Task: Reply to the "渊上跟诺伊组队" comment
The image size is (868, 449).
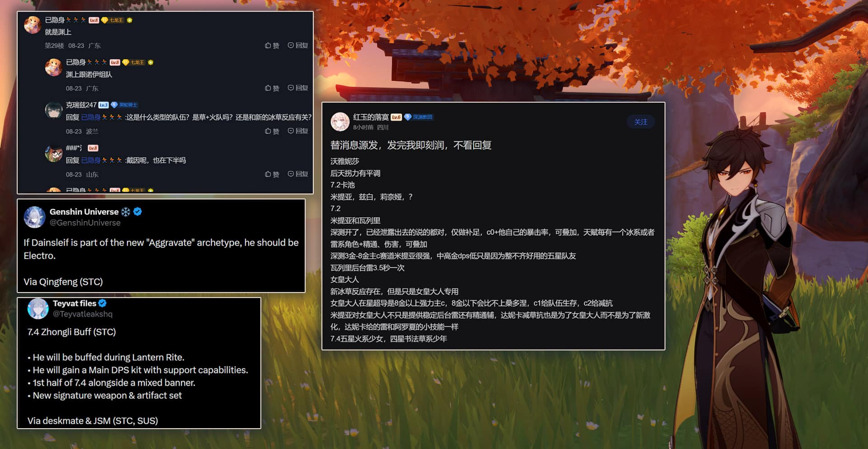Action: (298, 88)
